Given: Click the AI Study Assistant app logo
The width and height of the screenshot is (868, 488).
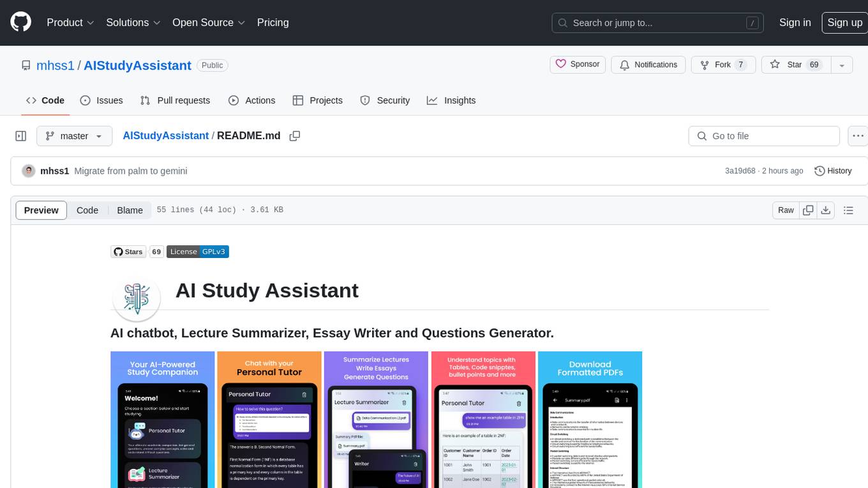Looking at the screenshot, I should pyautogui.click(x=136, y=298).
